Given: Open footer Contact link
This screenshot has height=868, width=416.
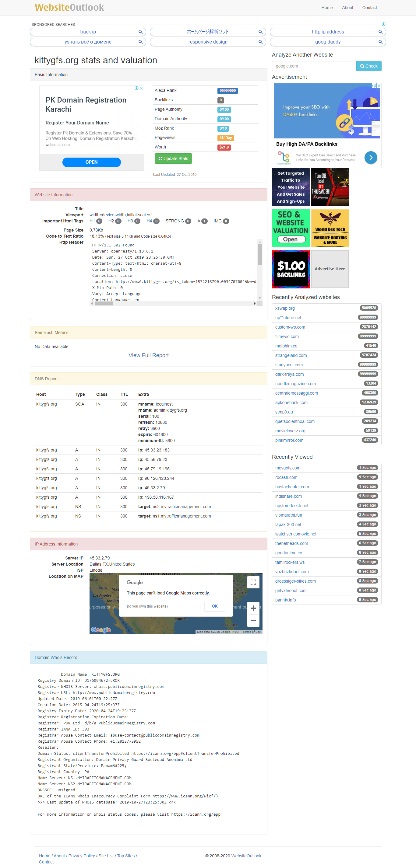Looking at the screenshot, I should [46, 862].
